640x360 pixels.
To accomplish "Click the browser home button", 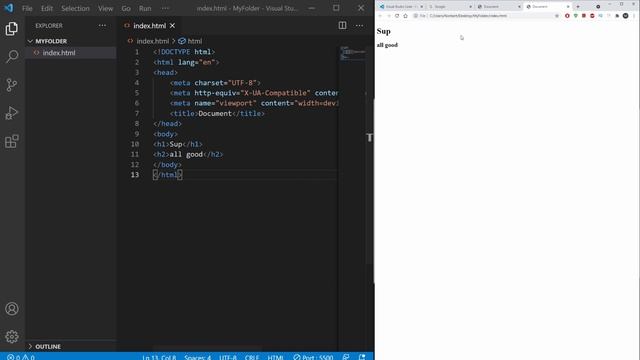I will click(405, 16).
